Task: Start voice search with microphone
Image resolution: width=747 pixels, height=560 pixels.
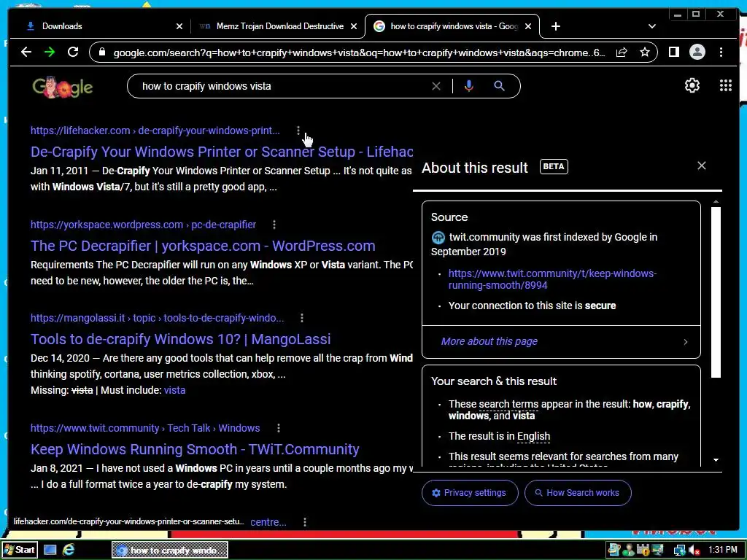Action: 469,86
